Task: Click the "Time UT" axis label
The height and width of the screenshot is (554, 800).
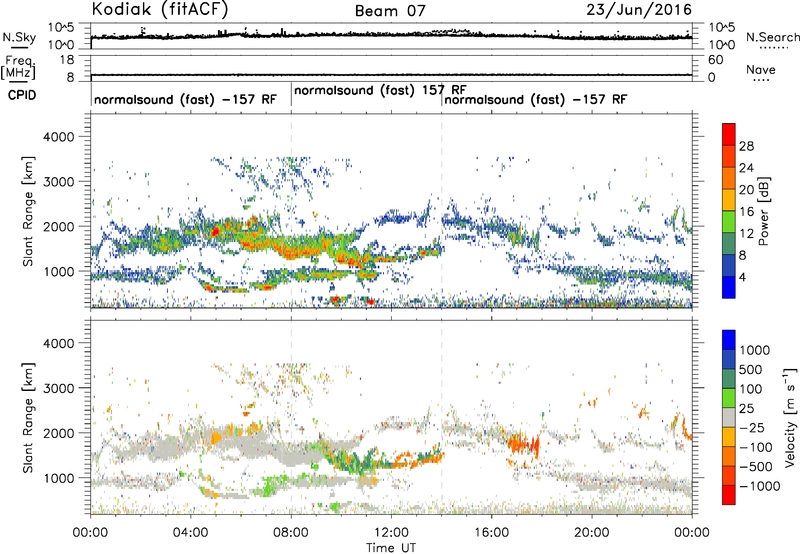Action: pos(391,547)
